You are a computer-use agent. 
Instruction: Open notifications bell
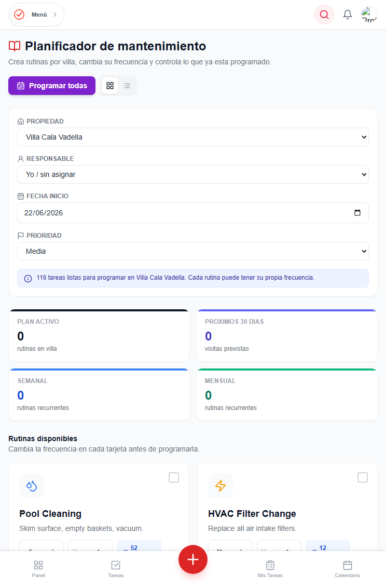348,15
